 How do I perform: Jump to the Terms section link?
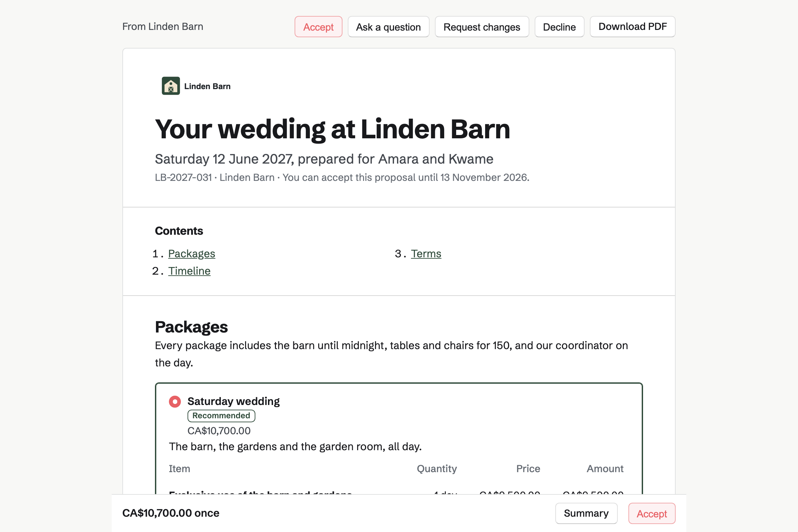click(426, 253)
